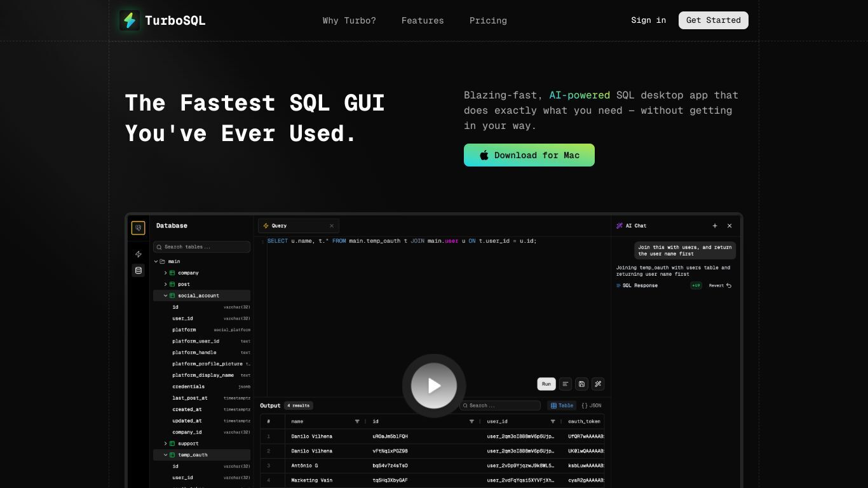The image size is (868, 488).
Task: Expand the company table
Action: 165,273
